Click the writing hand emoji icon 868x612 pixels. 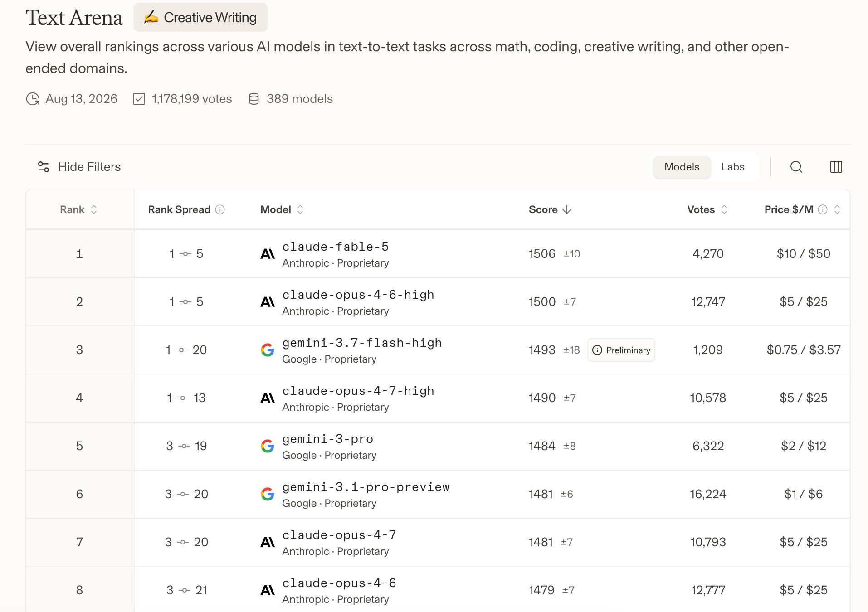point(151,17)
